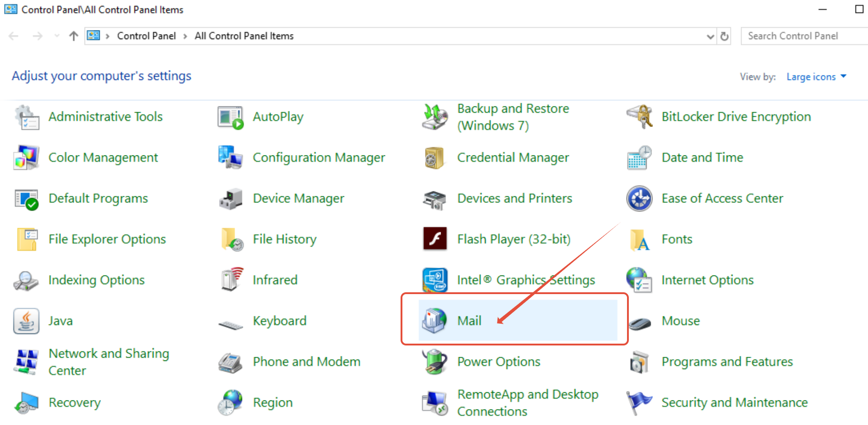Open the Phone and Modem icon
Screen dimensions: 868x425
[x=231, y=363]
